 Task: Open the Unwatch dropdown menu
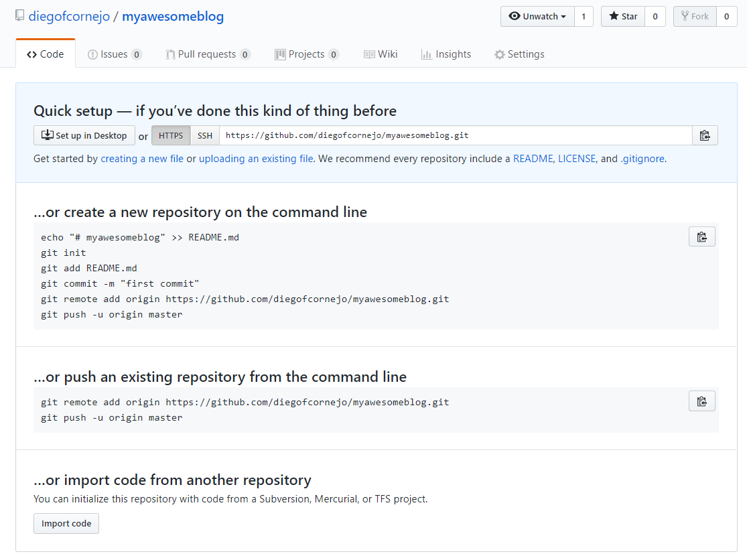pyautogui.click(x=537, y=15)
